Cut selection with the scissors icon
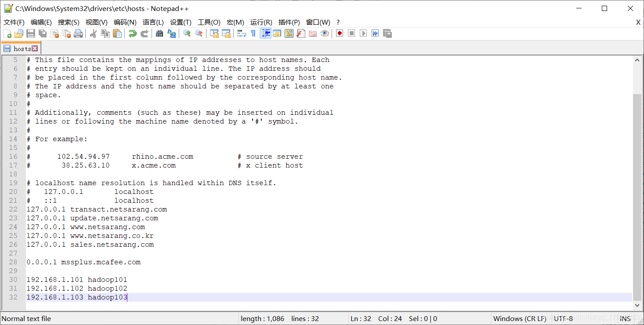The height and width of the screenshot is (325, 644). [93, 33]
